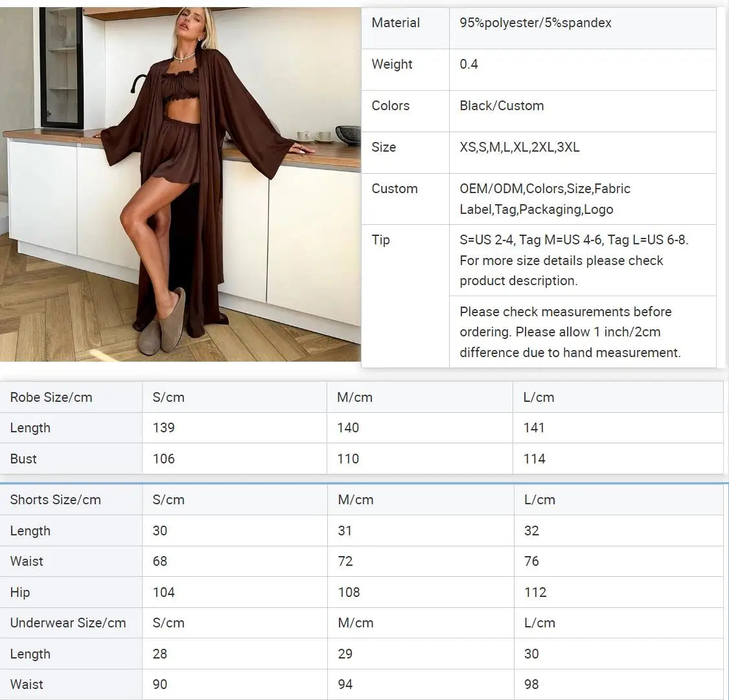Select the Tip sizing note text
This screenshot has height=700, width=729.
(561, 261)
